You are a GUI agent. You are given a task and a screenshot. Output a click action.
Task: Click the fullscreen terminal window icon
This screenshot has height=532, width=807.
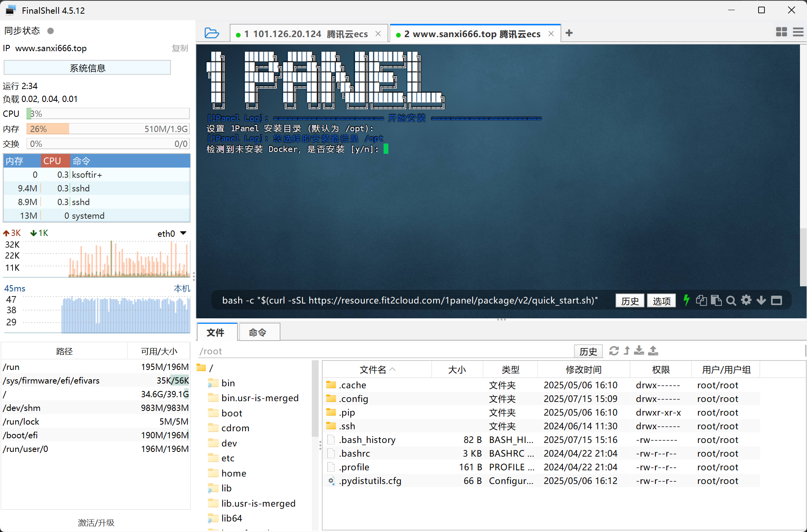click(777, 300)
